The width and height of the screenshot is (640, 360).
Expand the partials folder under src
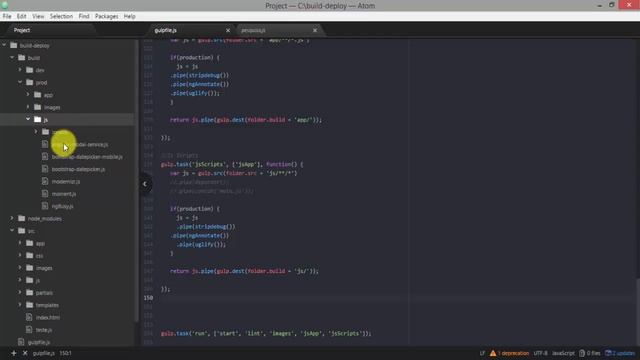(20, 293)
